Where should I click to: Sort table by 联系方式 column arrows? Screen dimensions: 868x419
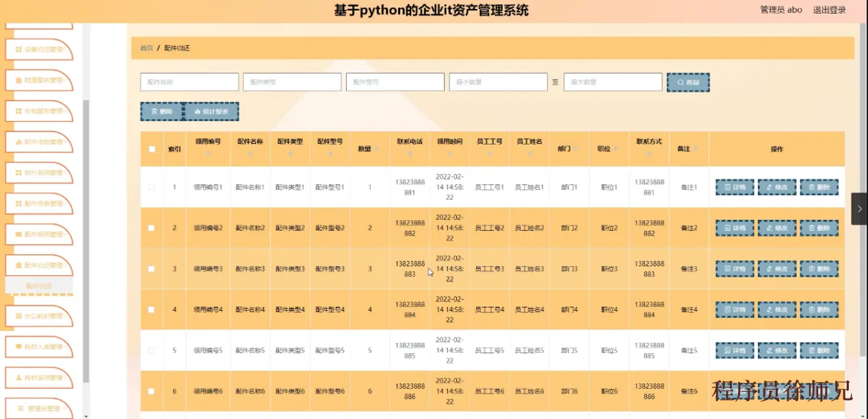(x=649, y=155)
